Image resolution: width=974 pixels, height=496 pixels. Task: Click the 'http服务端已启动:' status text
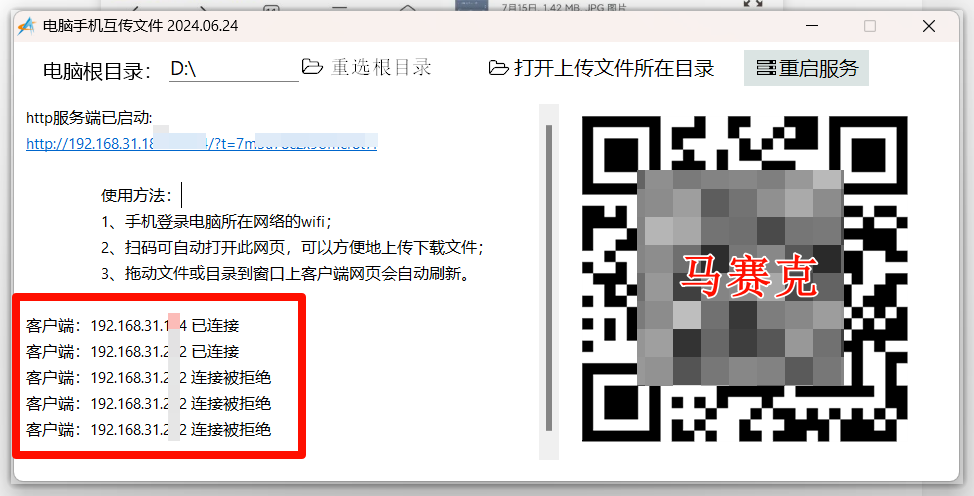click(89, 117)
